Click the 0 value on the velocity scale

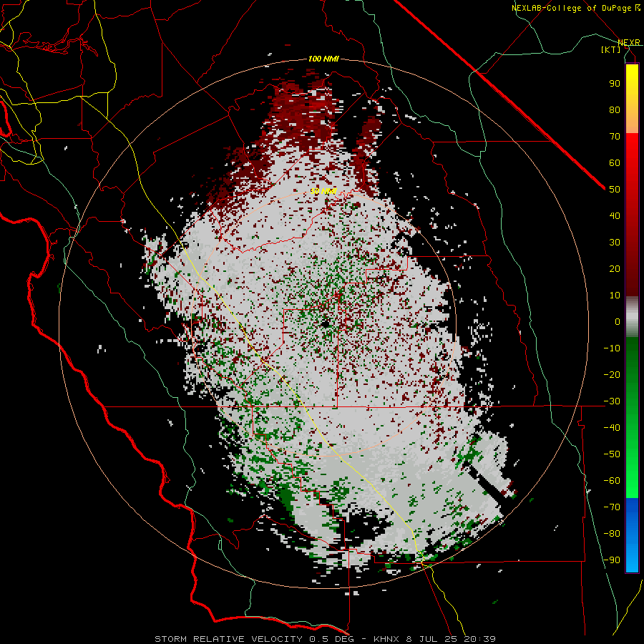618,322
